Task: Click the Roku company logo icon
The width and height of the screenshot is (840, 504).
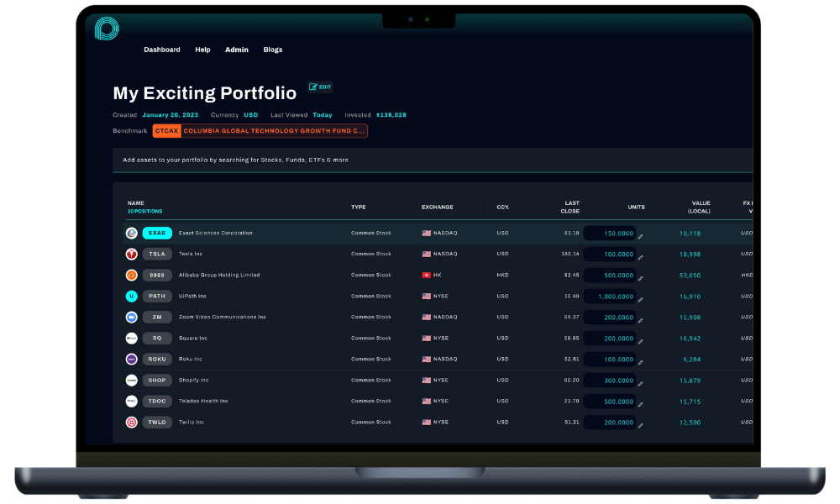Action: (131, 359)
